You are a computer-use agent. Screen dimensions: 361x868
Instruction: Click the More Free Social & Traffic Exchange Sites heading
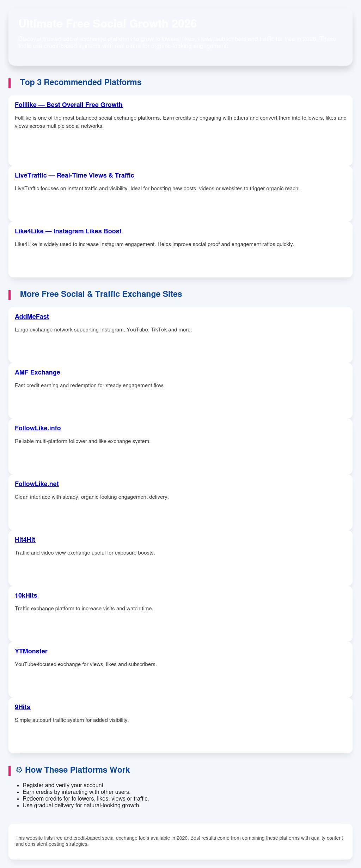click(101, 294)
